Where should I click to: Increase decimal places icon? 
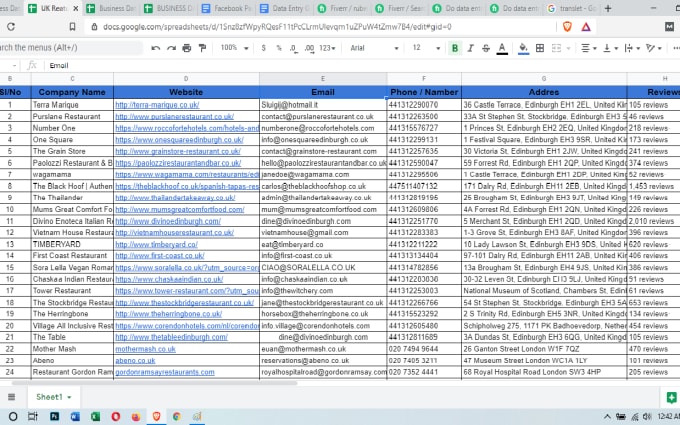click(x=309, y=48)
